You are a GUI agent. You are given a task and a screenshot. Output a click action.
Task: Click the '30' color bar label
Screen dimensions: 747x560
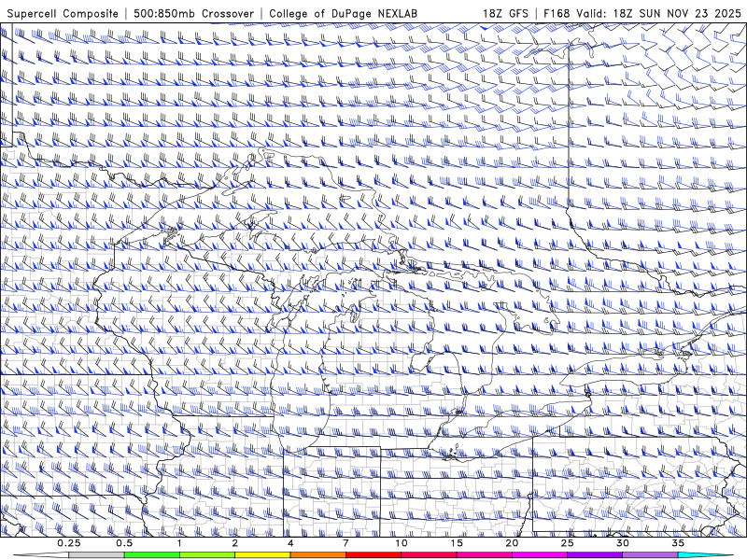tap(623, 543)
